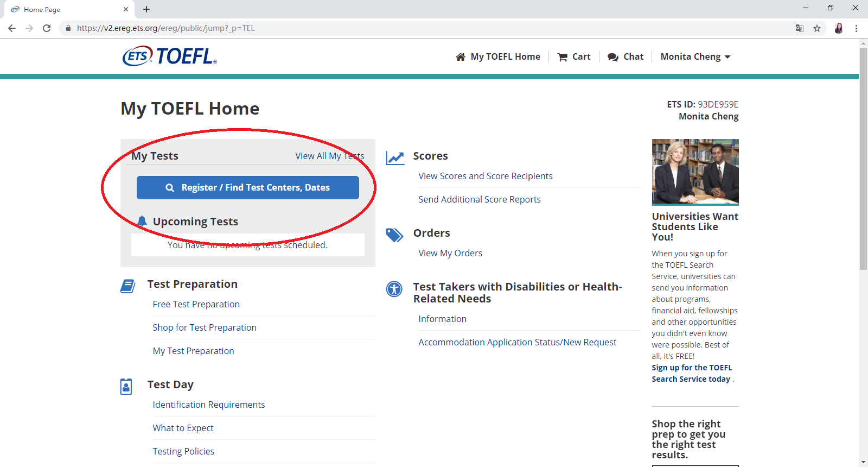Open Chat from the top navigation
The width and height of the screenshot is (868, 467).
pos(626,56)
